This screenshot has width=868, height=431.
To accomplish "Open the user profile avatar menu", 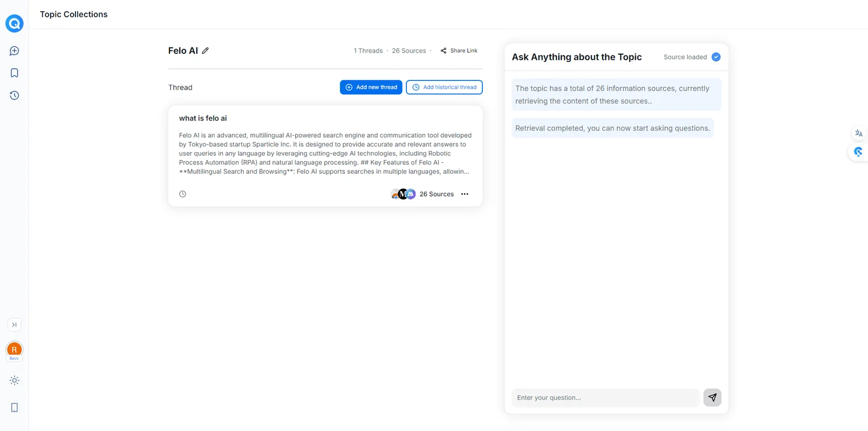I will tap(15, 350).
